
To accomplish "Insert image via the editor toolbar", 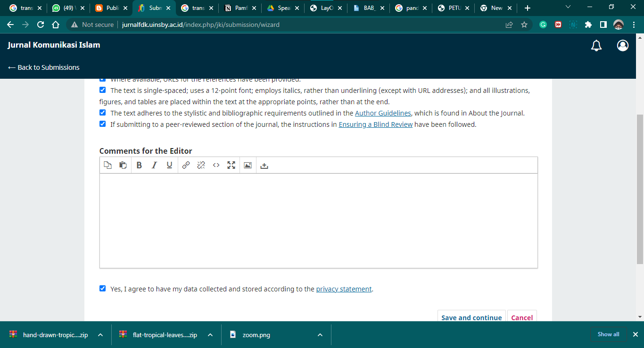I will click(248, 165).
